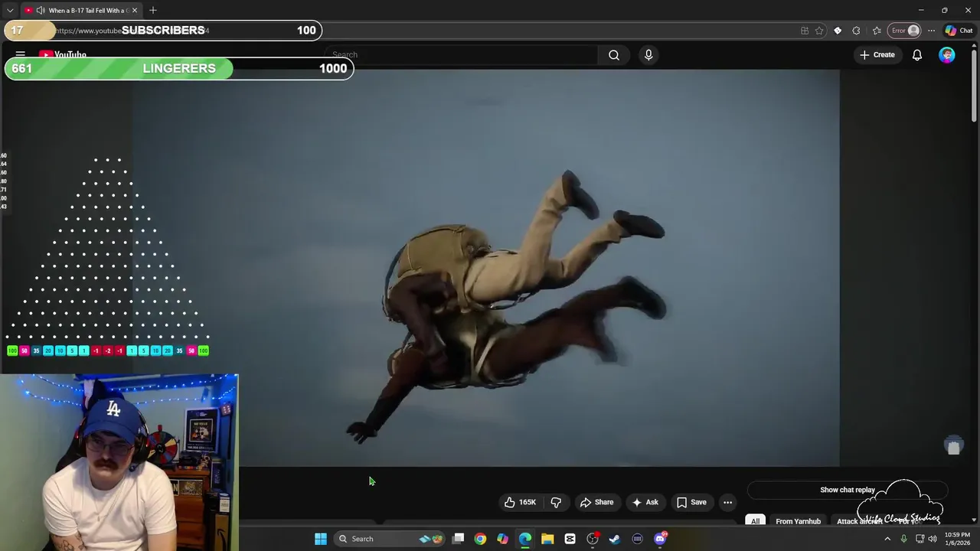This screenshot has width=980, height=551.
Task: Click the Ask button
Action: tap(645, 502)
